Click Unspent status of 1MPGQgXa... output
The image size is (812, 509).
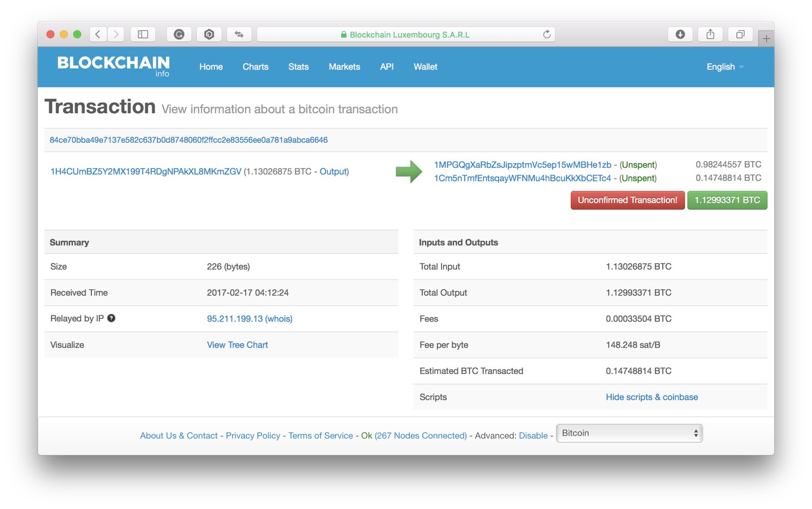[638, 165]
